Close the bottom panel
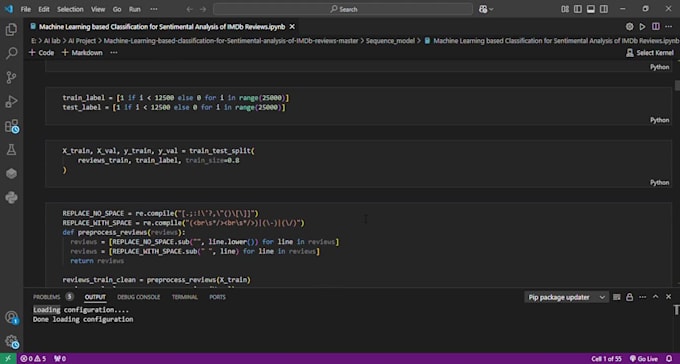The height and width of the screenshot is (364, 680). [669, 297]
